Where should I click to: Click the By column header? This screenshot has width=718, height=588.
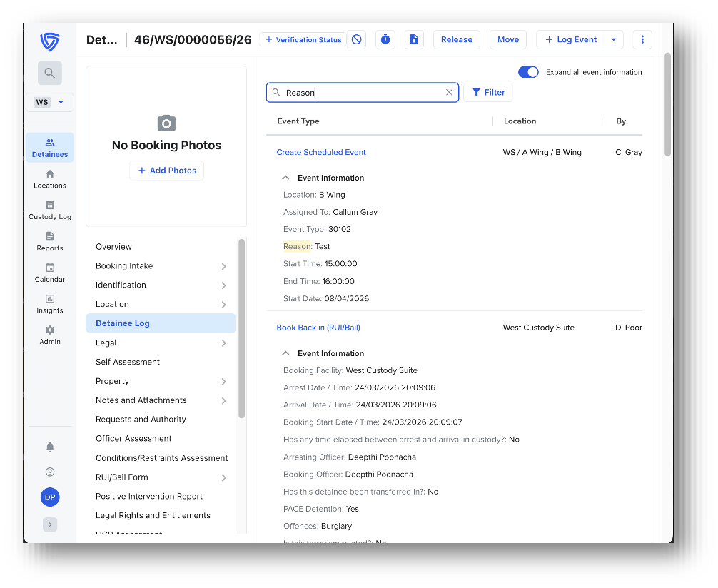click(x=621, y=121)
